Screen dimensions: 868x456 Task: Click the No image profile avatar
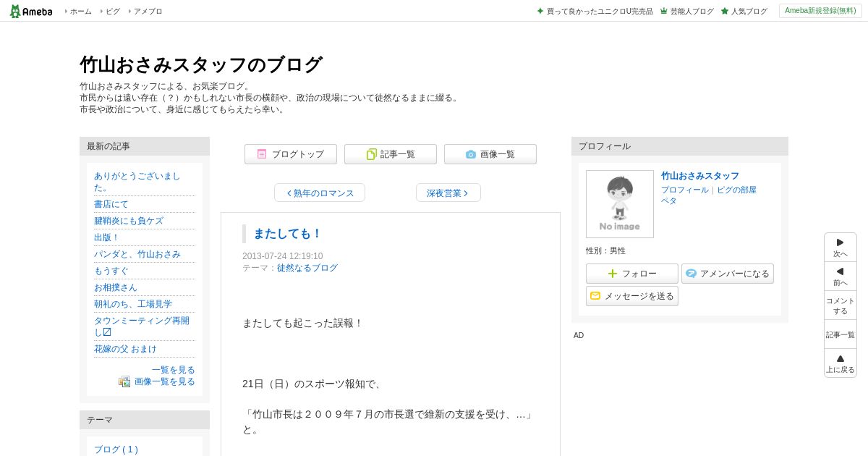pyautogui.click(x=620, y=204)
